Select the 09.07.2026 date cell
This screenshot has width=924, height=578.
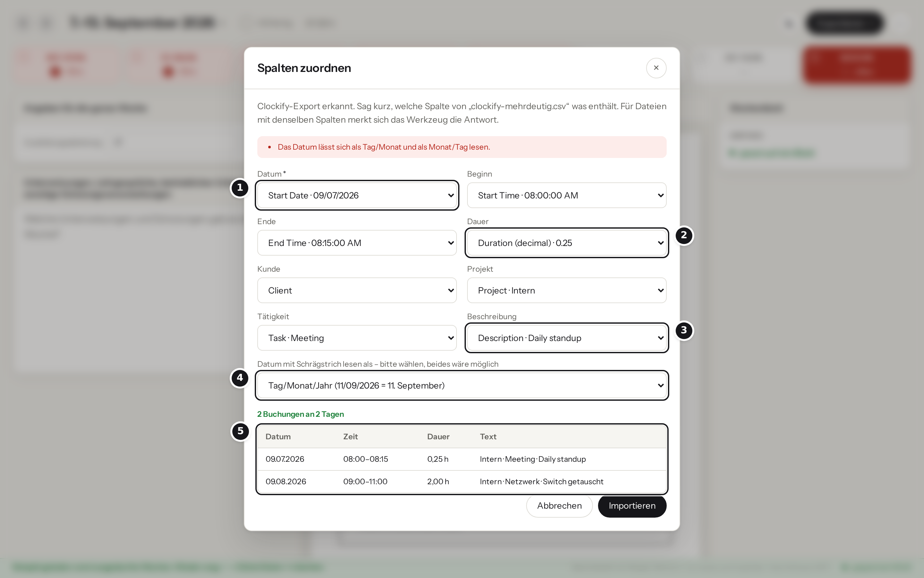coord(285,459)
